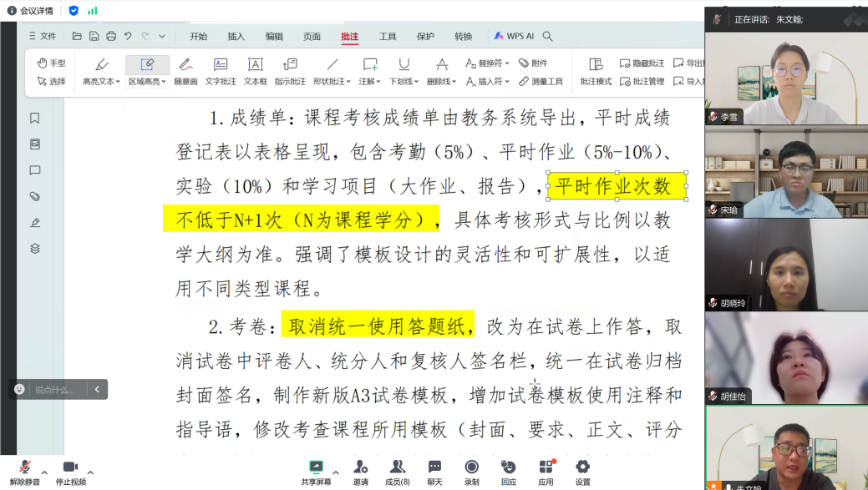Expand the 高亮文本 dropdown
868x490 pixels.
pos(101,82)
